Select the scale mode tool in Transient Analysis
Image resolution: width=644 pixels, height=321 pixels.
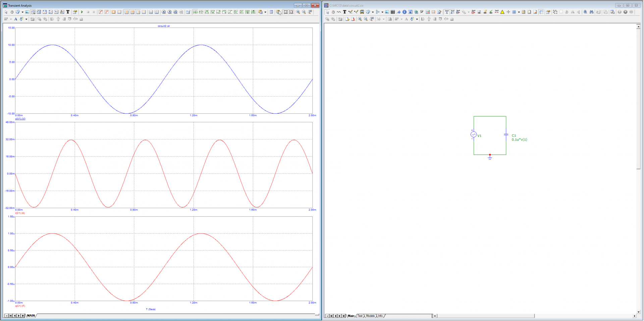33,12
